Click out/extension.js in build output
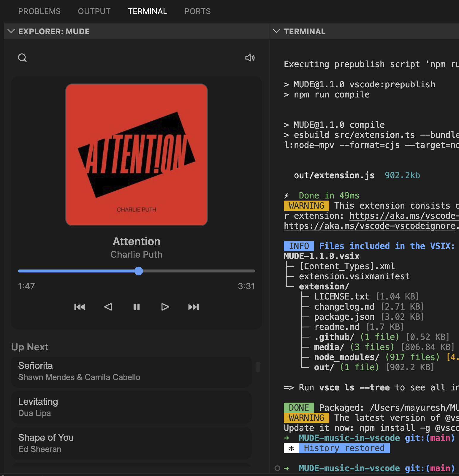Screen dimensions: 459x476 point(334,175)
